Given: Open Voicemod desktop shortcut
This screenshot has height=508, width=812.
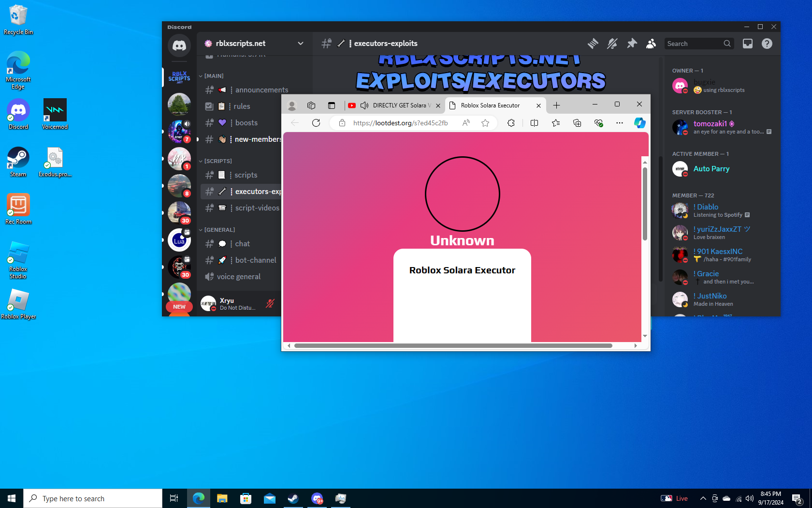Looking at the screenshot, I should [x=55, y=115].
